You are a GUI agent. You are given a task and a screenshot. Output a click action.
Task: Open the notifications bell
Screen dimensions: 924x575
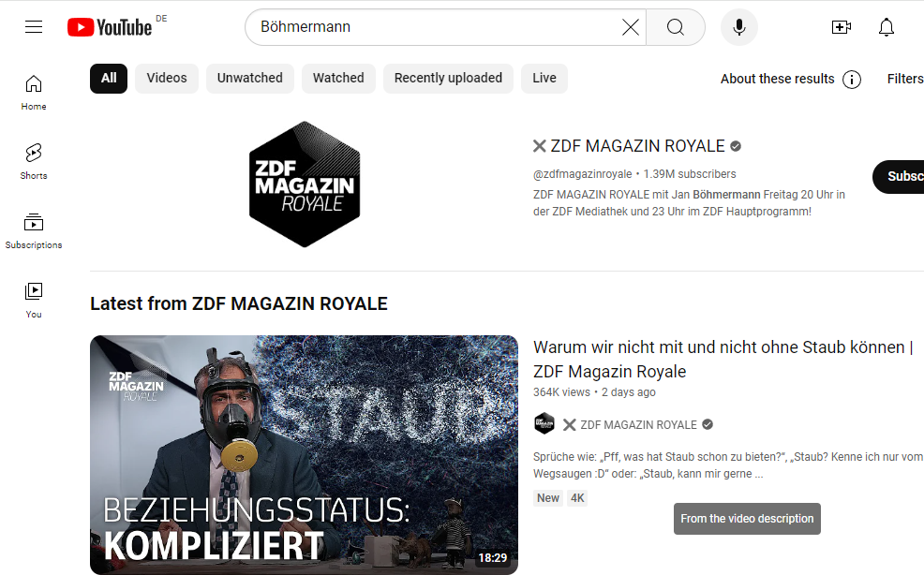[x=887, y=27]
